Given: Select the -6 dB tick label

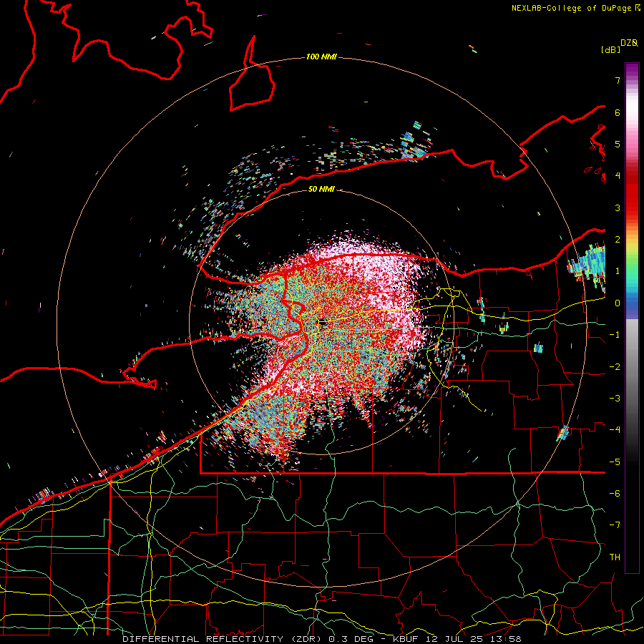Looking at the screenshot, I should point(615,493).
